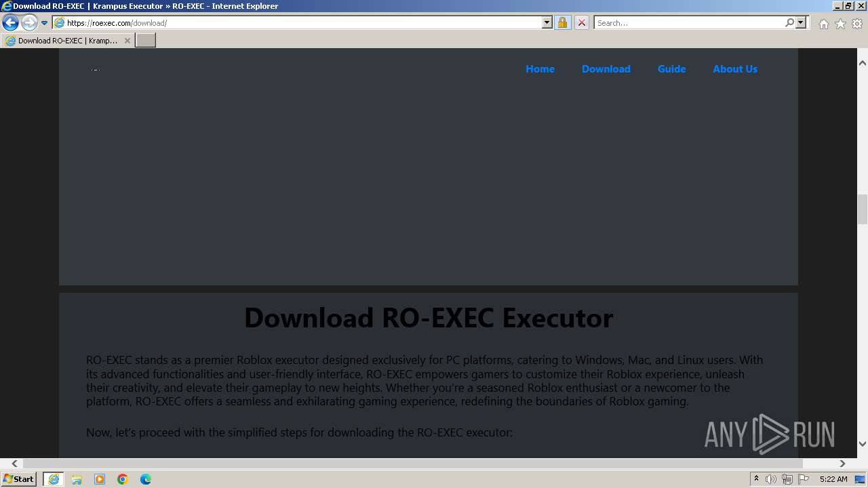This screenshot has width=868, height=488.
Task: Select the Download RO-EXEC tab
Action: coord(67,41)
